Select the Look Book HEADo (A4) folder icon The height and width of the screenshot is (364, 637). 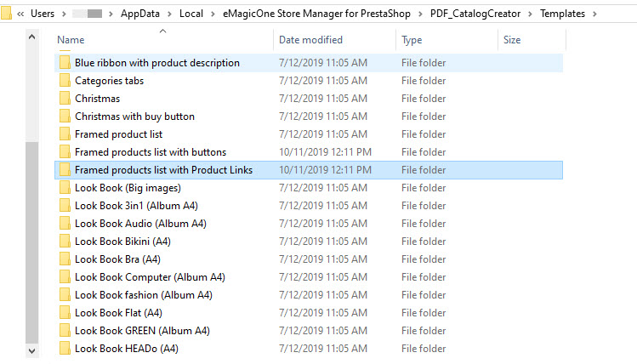(x=65, y=349)
